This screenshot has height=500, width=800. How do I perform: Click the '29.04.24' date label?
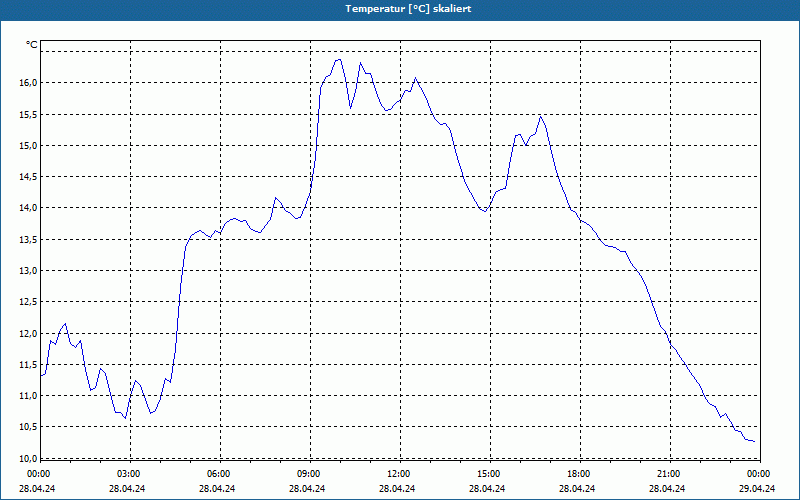(757, 488)
